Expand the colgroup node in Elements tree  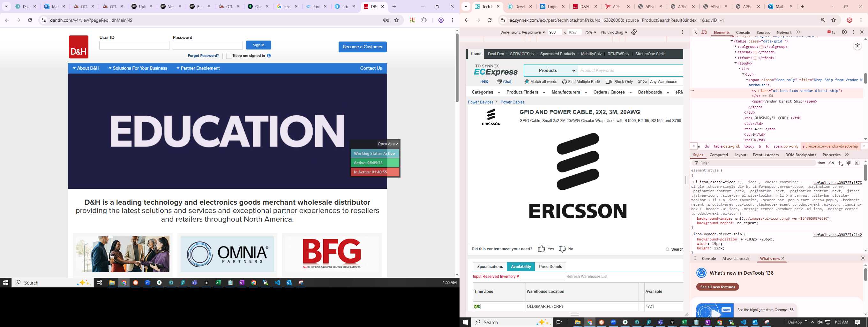pyautogui.click(x=736, y=47)
